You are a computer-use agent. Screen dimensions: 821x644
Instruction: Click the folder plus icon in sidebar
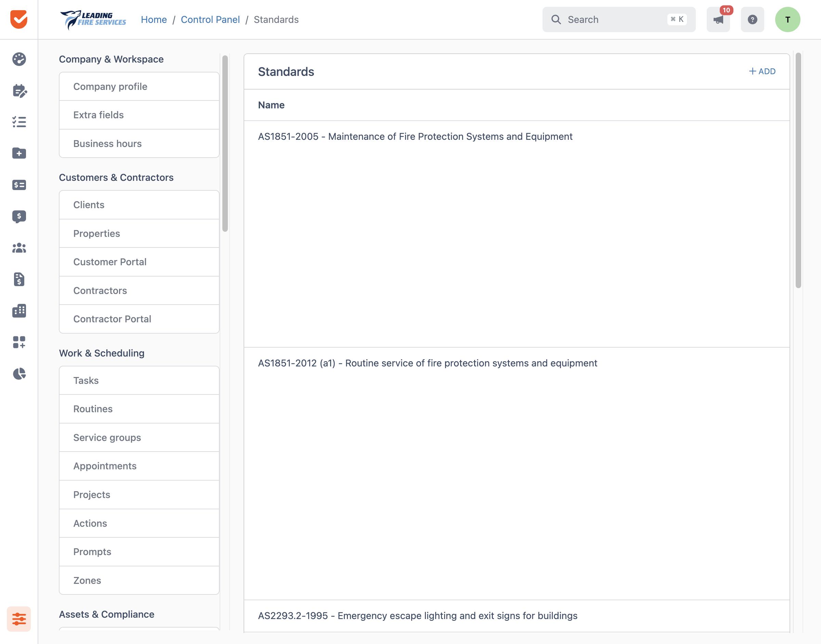click(19, 153)
